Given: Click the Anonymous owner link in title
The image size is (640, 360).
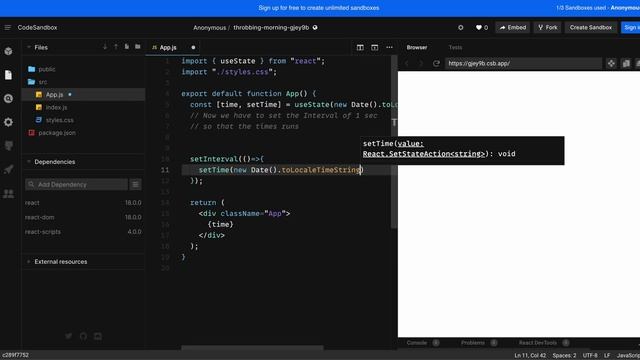Looking at the screenshot, I should (x=209, y=27).
